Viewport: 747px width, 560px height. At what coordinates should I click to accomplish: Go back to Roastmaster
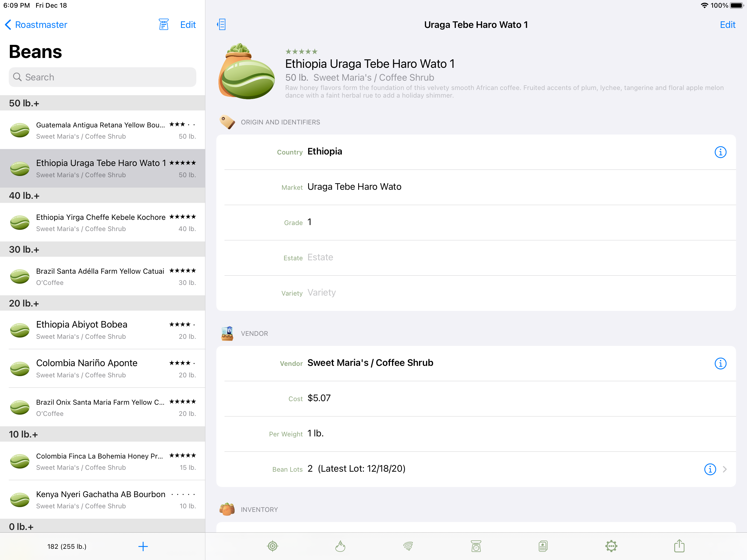pos(36,25)
